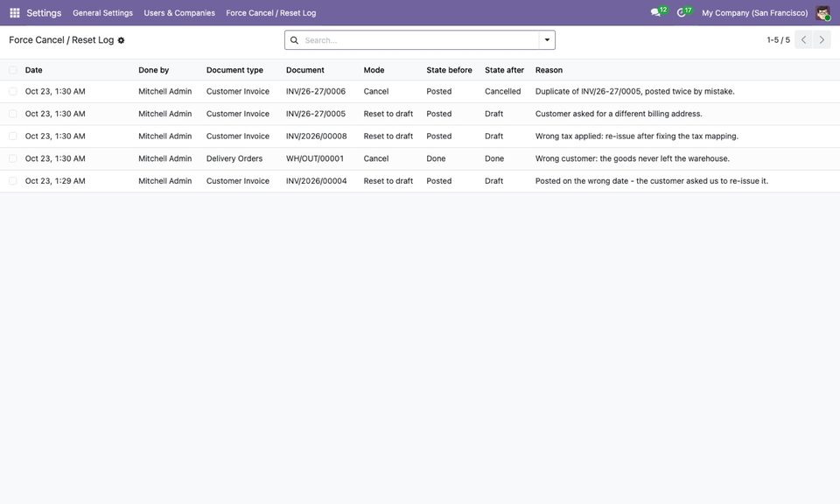The image size is (840, 504).
Task: Focus the Search input field
Action: 419,40
